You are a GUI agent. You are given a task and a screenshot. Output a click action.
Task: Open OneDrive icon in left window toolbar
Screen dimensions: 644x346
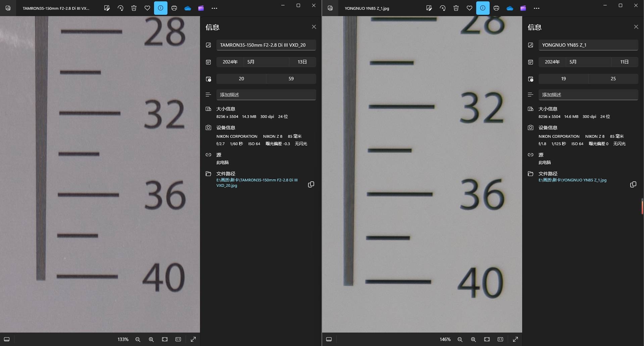(x=188, y=8)
